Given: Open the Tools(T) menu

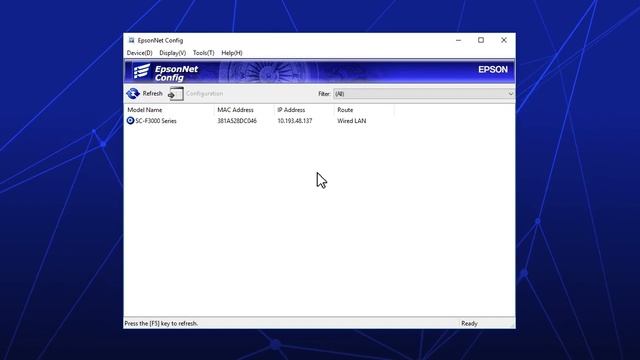Looking at the screenshot, I should [x=204, y=53].
